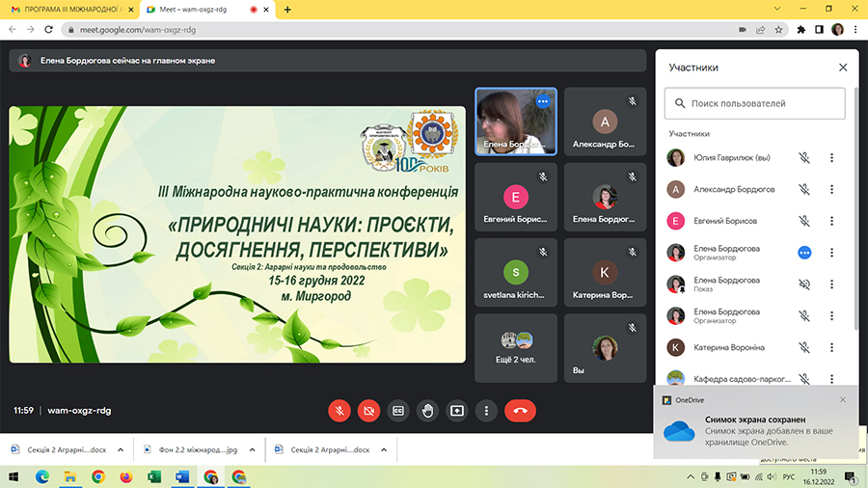The width and height of the screenshot is (868, 488).
Task: Select the Ещё 2 чел. participant tile
Action: point(516,348)
